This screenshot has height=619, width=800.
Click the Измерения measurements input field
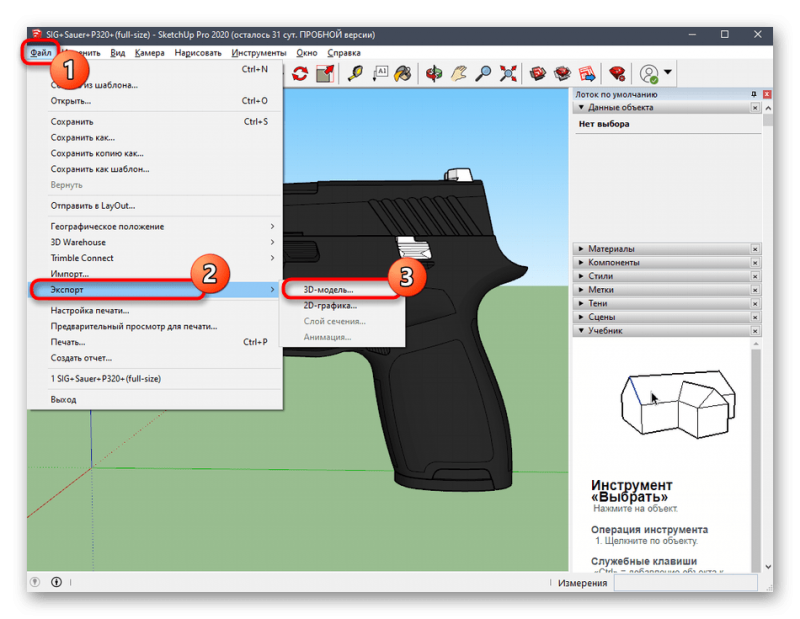[686, 583]
